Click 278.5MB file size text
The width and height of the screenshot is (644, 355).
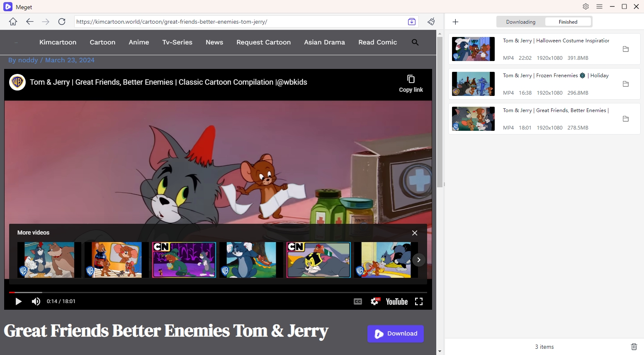(x=578, y=128)
